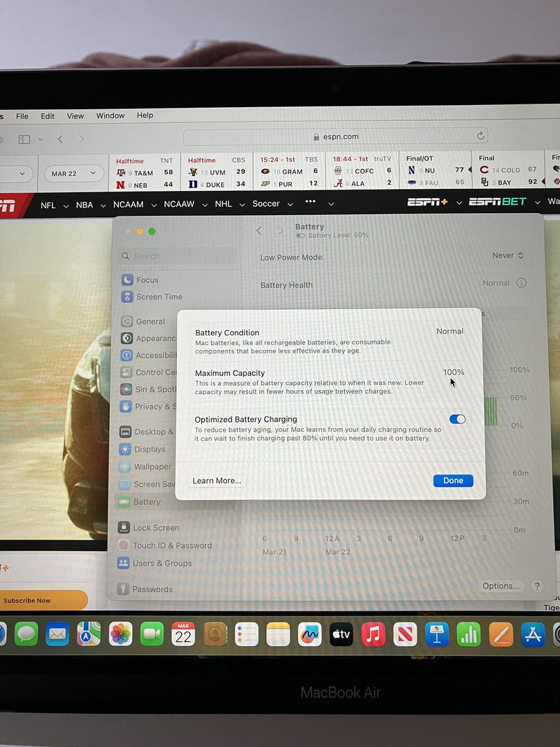The image size is (560, 747).
Task: Open Calendar showing Mar 22 in Dock
Action: pyautogui.click(x=183, y=634)
